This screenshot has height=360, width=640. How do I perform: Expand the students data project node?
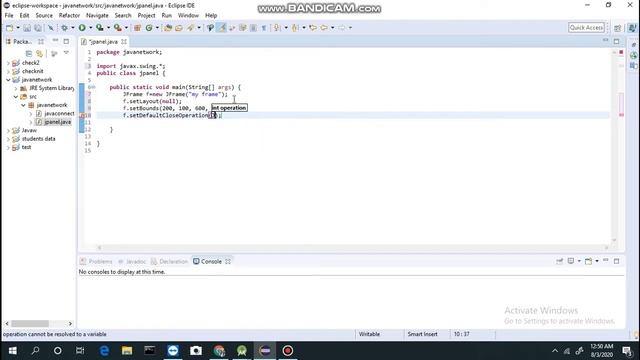(8, 139)
